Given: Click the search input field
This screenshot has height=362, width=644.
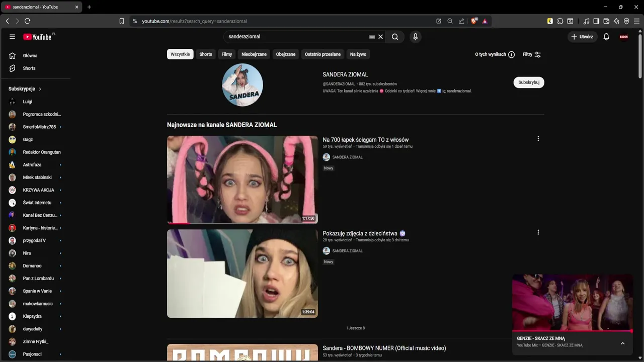Looking at the screenshot, I should 297,37.
